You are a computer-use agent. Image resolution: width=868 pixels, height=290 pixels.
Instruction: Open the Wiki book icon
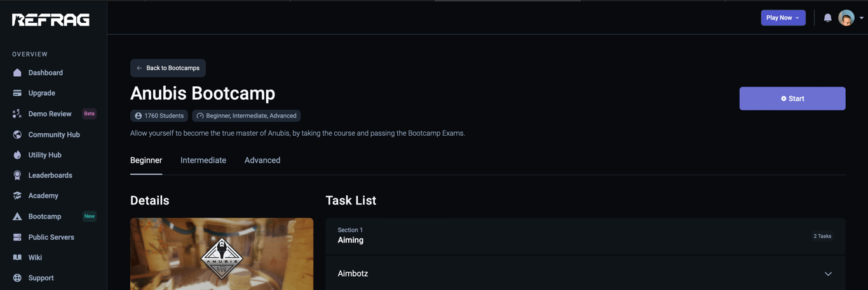pyautogui.click(x=17, y=258)
